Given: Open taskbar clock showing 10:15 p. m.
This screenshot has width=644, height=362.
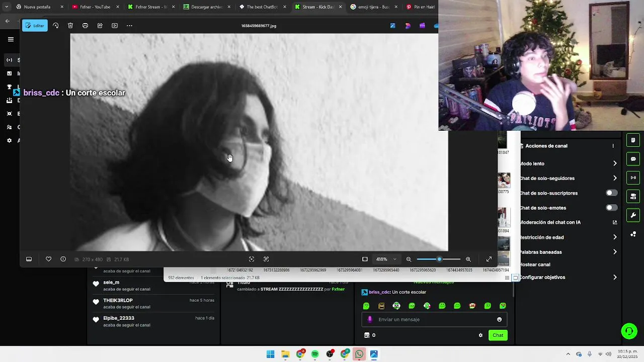Looking at the screenshot, I should tap(627, 354).
